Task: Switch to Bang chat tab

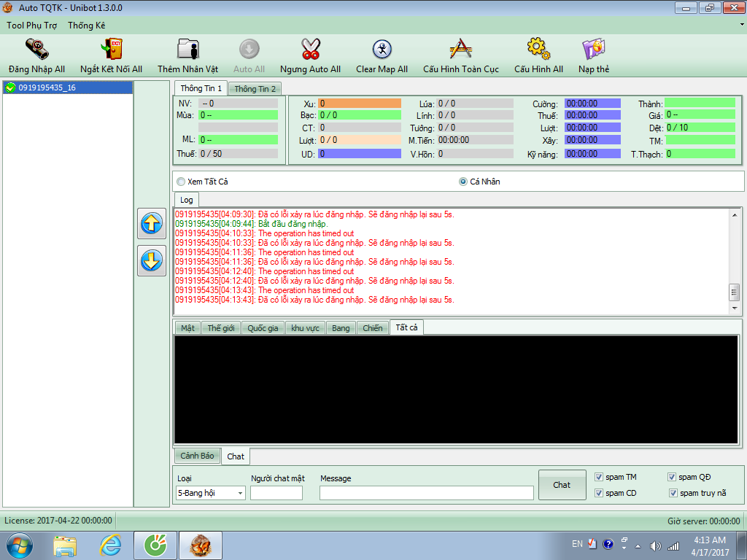Action: [x=341, y=328]
